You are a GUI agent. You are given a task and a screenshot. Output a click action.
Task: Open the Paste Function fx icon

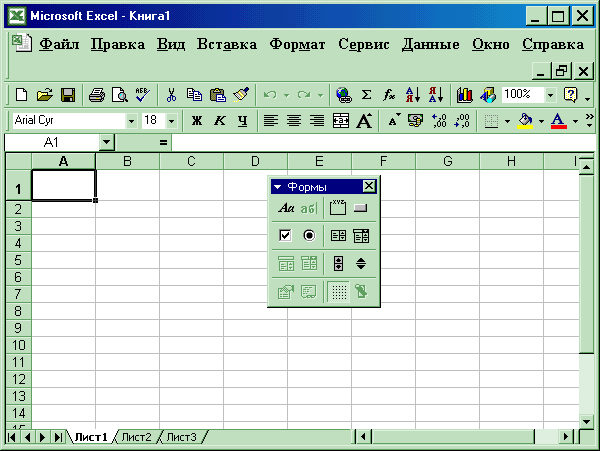click(x=389, y=94)
